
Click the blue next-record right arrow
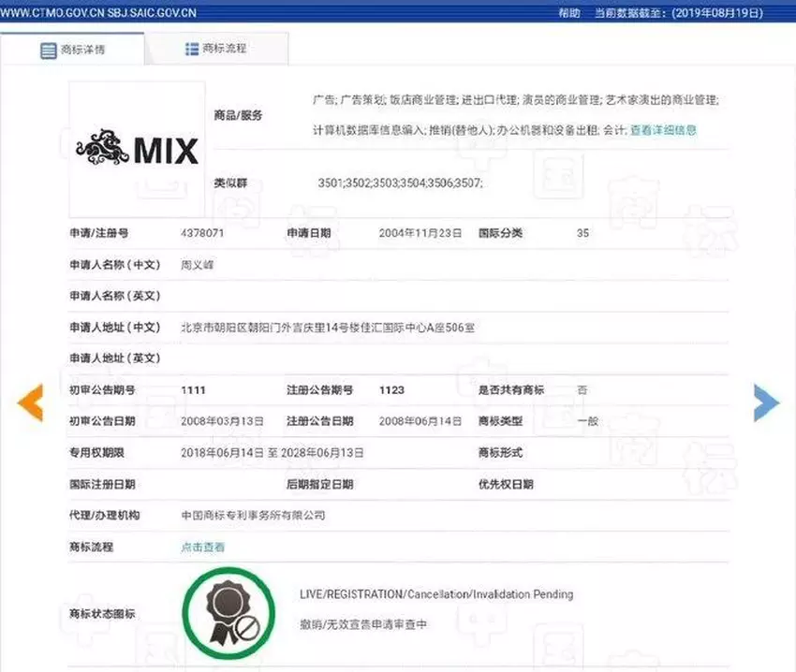765,402
